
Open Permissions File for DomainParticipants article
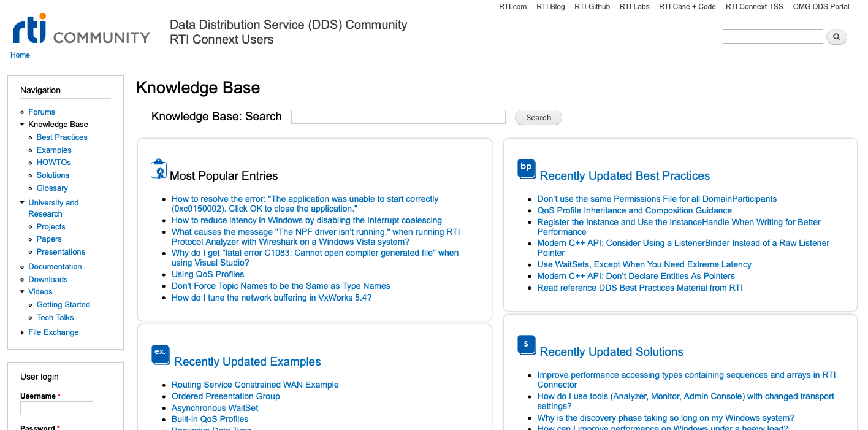pos(657,199)
